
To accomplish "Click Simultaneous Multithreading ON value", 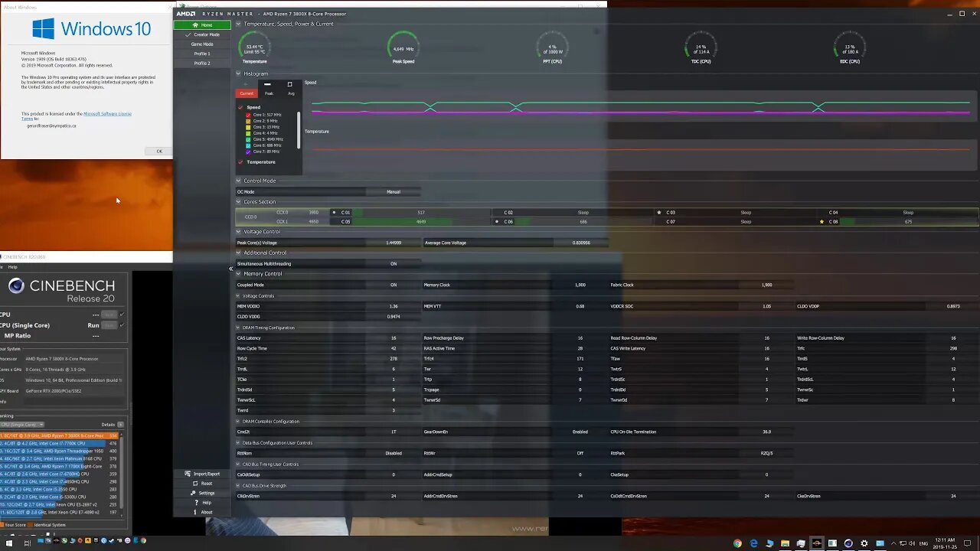I will pyautogui.click(x=394, y=263).
